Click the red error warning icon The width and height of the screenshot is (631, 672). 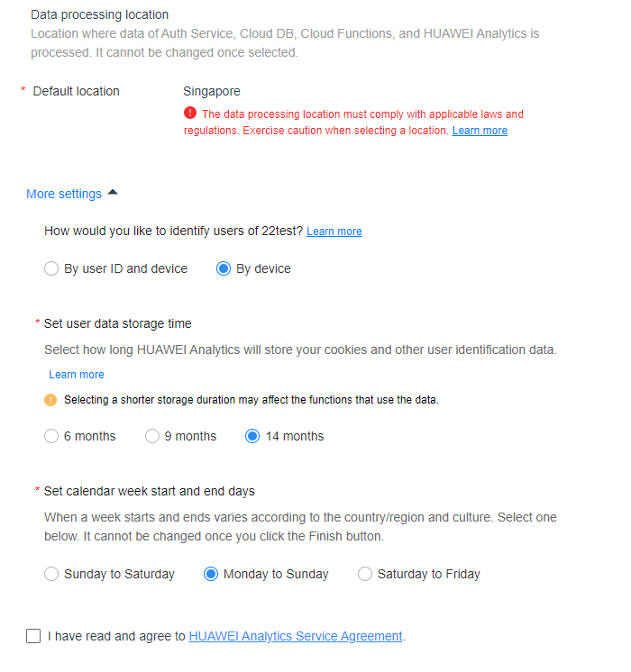click(x=190, y=114)
